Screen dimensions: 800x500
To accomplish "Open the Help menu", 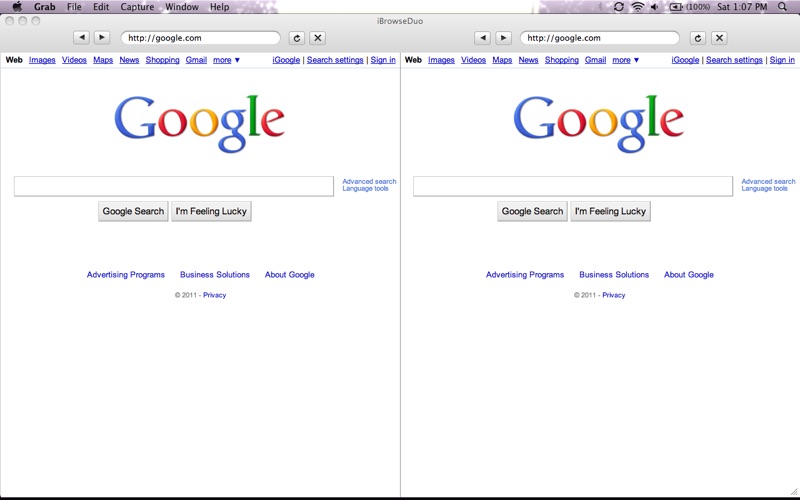I will 219,7.
